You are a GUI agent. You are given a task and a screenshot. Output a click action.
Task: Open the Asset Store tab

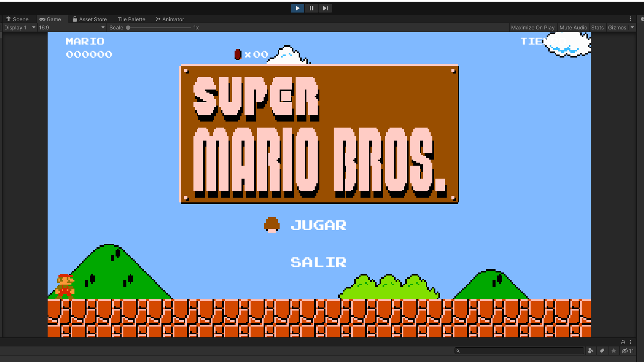click(90, 19)
